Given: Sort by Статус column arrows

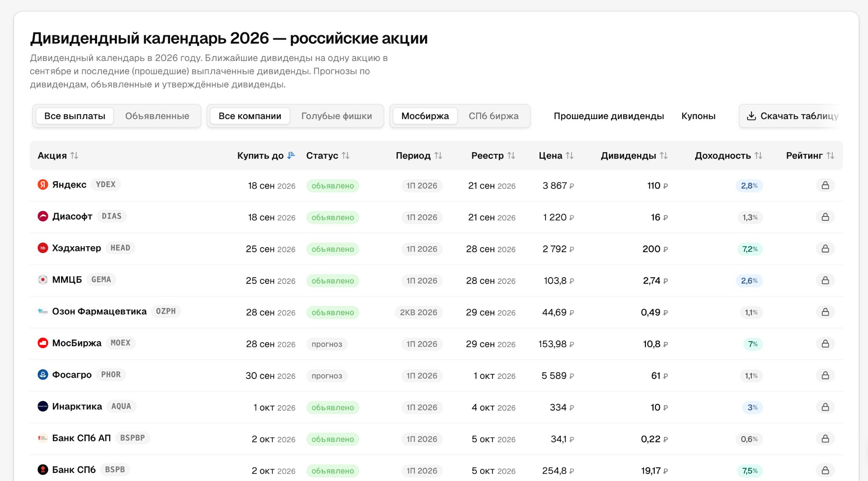Looking at the screenshot, I should [345, 156].
